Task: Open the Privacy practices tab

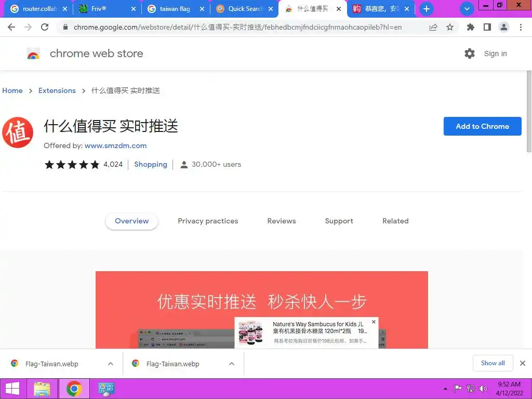Action: [208, 221]
